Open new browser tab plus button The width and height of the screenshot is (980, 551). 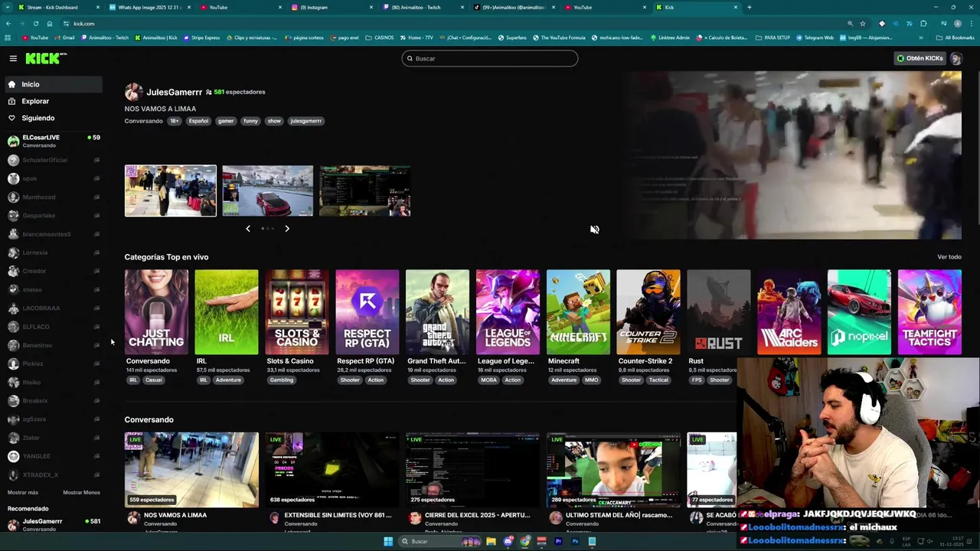749,7
